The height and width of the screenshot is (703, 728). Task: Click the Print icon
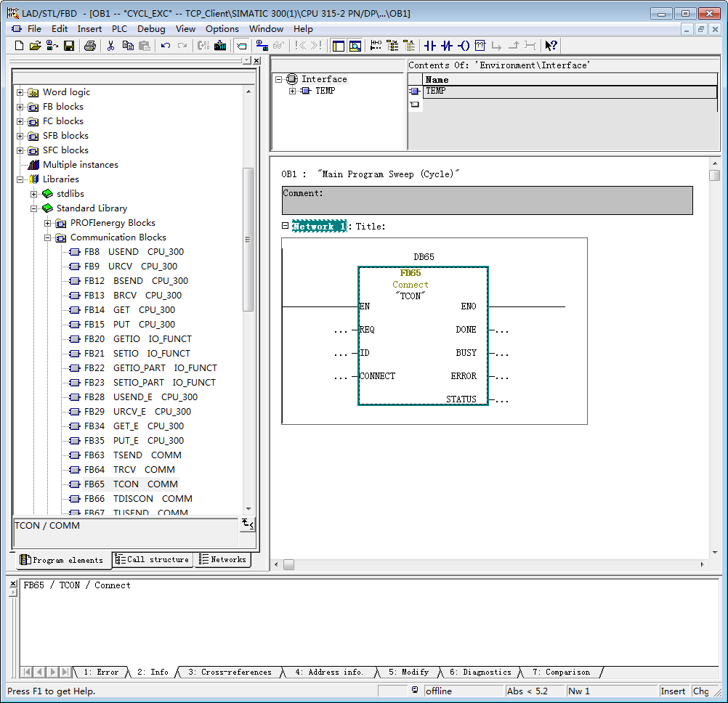pos(89,46)
